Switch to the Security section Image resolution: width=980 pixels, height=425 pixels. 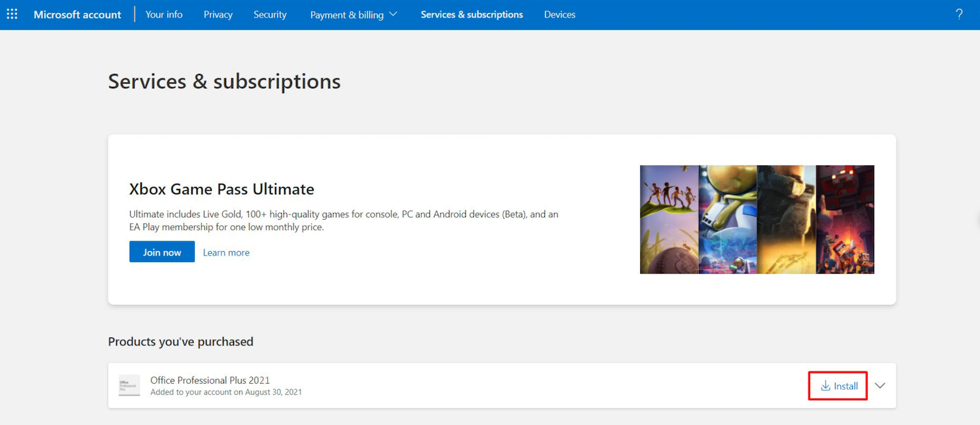(x=270, y=14)
